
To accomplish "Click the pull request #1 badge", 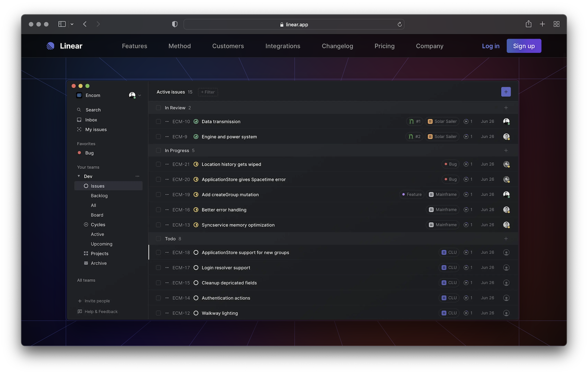I will pyautogui.click(x=415, y=122).
